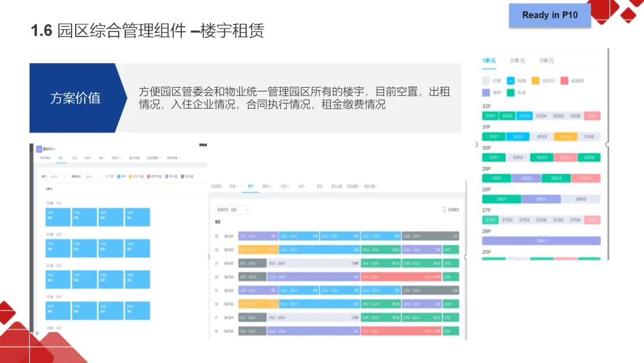Select pink room 2904 on floor 29F
644x363 pixels.
(x=586, y=179)
